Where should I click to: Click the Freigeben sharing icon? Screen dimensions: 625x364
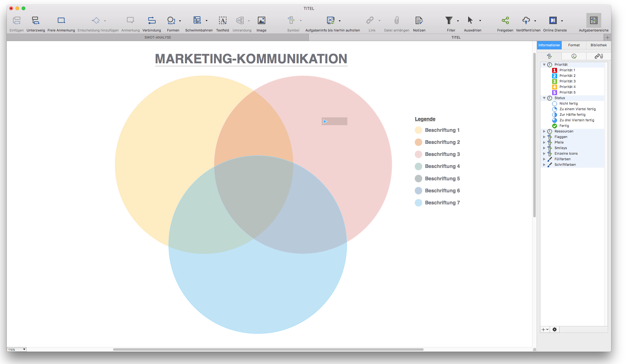coord(505,20)
